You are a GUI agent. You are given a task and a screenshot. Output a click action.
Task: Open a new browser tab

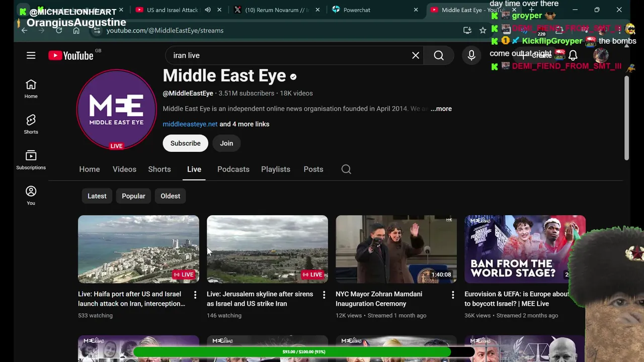coord(531,10)
